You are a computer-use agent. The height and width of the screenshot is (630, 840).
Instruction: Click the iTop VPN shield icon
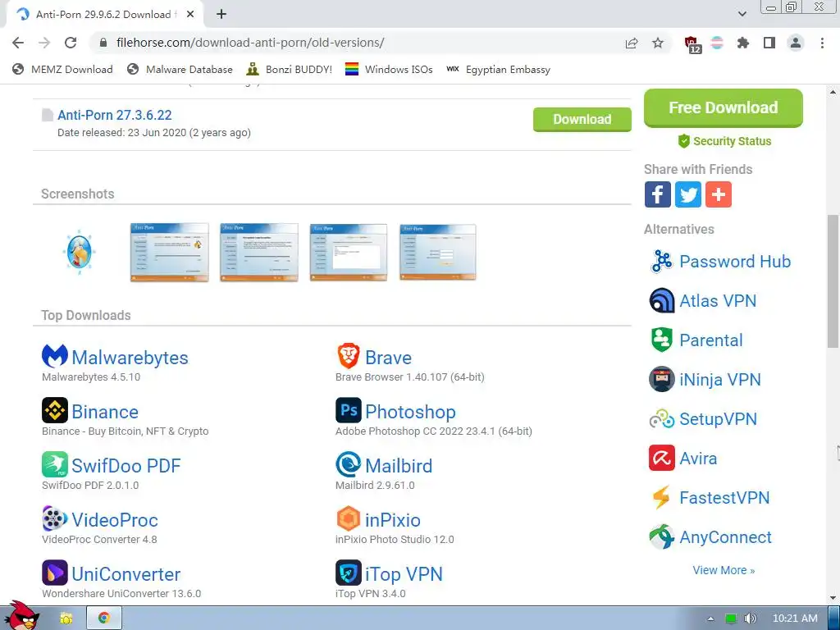(348, 573)
